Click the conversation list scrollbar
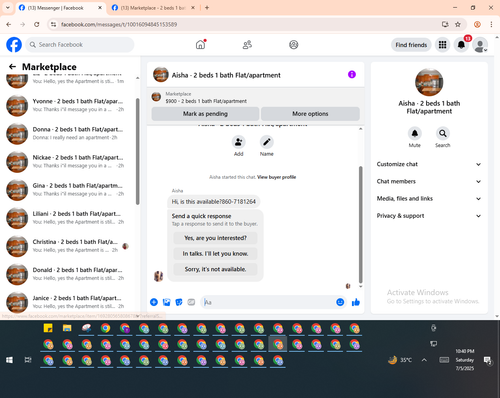The image size is (500, 398). [138, 152]
